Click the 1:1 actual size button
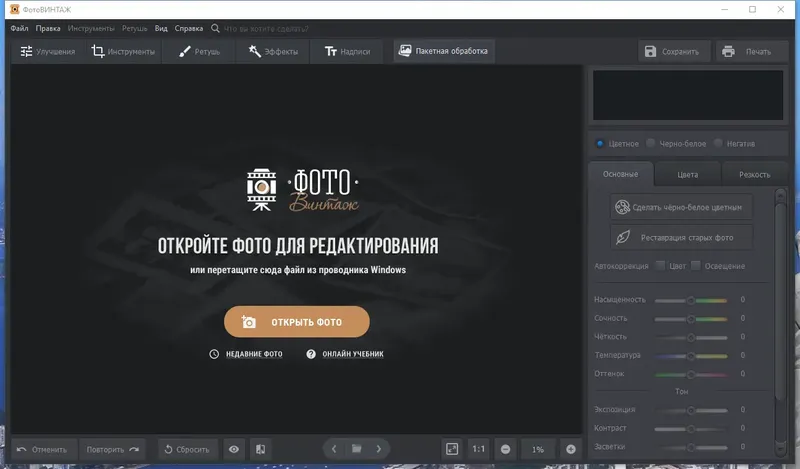Image resolution: width=800 pixels, height=469 pixels. pyautogui.click(x=479, y=449)
